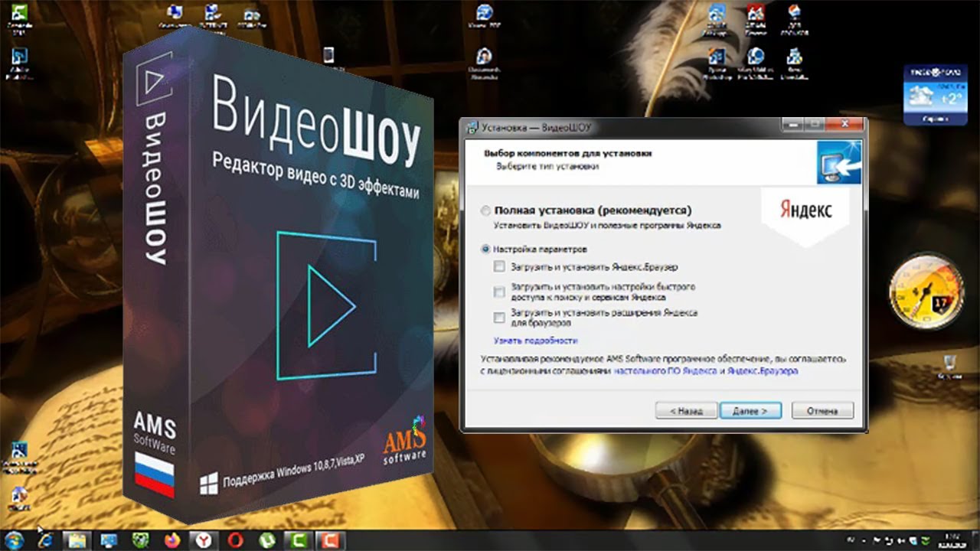Select the Полная установка (рекомендуется) radio button
Viewport: 980px width, 551px height.
pyautogui.click(x=485, y=210)
